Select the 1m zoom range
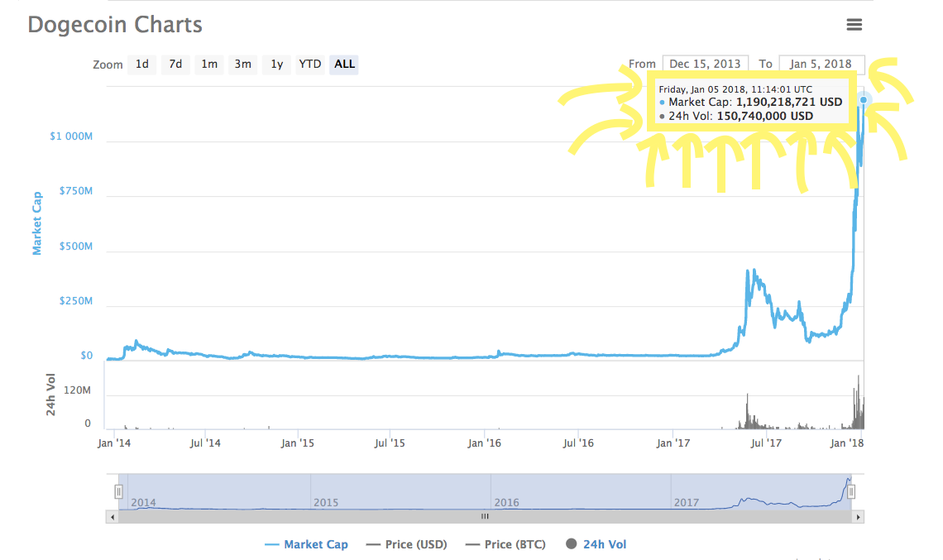Image resolution: width=943 pixels, height=560 pixels. coord(209,64)
